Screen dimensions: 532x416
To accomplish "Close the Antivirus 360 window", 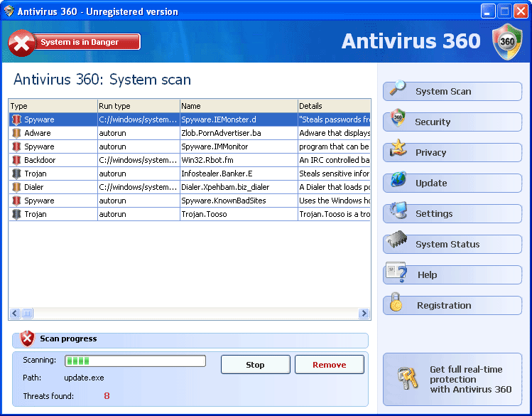I will (521, 11).
